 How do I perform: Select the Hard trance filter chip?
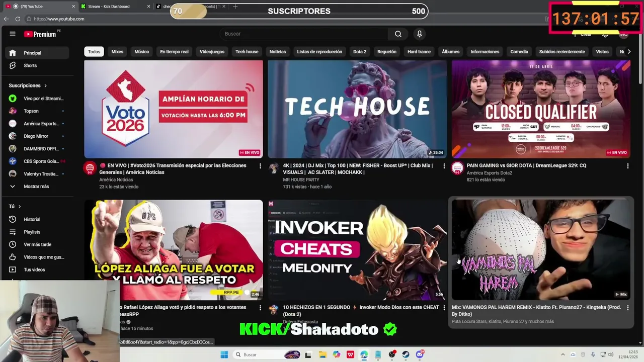click(x=419, y=52)
